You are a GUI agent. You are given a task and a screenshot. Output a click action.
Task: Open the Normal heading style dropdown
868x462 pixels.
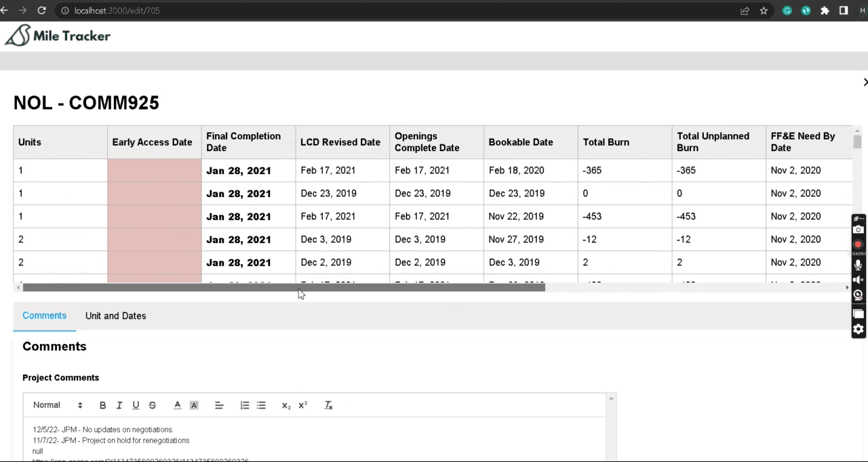pyautogui.click(x=58, y=405)
